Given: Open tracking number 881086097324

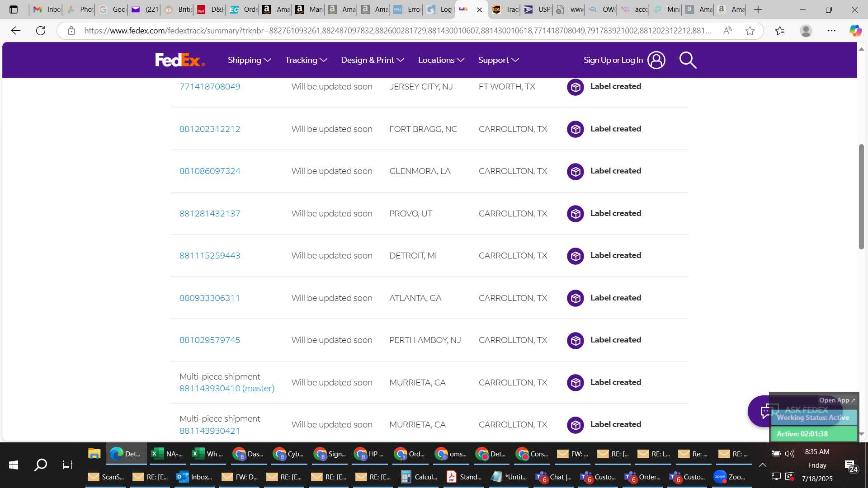Looking at the screenshot, I should point(210,171).
